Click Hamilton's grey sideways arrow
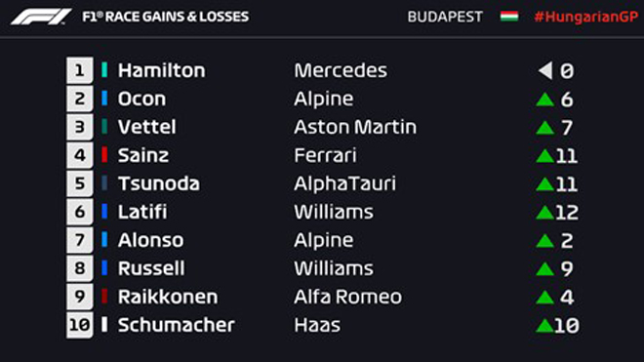The image size is (644, 362). coord(545,70)
